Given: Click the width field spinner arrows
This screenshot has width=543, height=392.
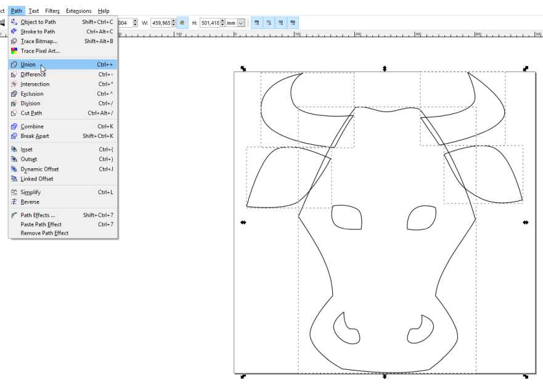Looking at the screenshot, I should point(174,23).
